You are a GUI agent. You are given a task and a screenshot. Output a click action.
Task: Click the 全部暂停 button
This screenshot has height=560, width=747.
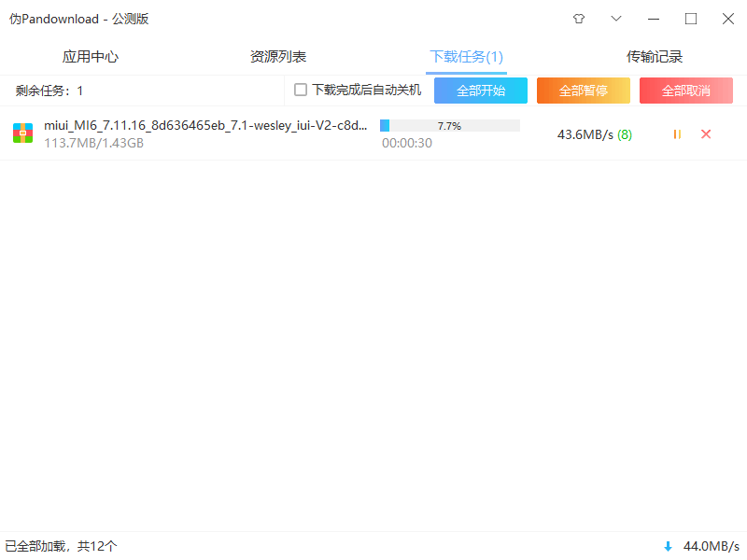pyautogui.click(x=583, y=90)
